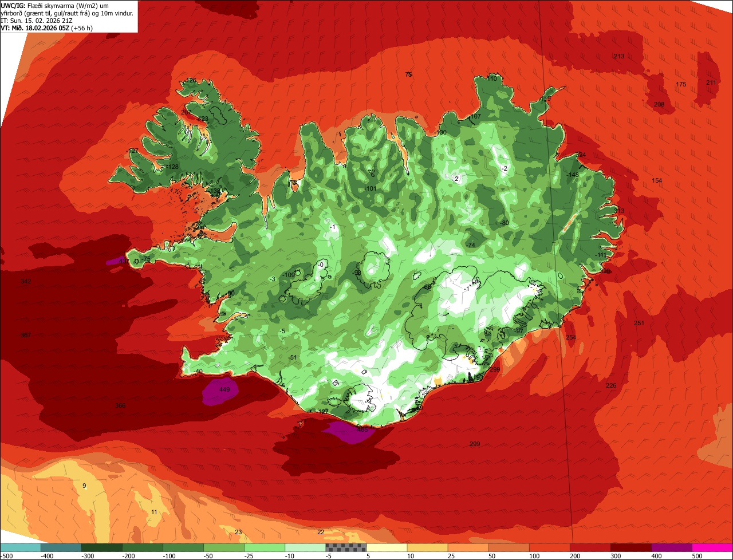Click the map value 23

tap(238, 532)
